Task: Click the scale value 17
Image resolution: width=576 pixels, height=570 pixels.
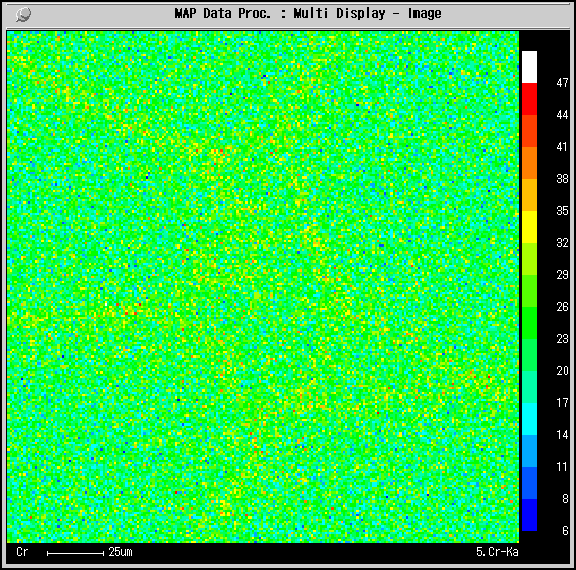Action: point(562,403)
